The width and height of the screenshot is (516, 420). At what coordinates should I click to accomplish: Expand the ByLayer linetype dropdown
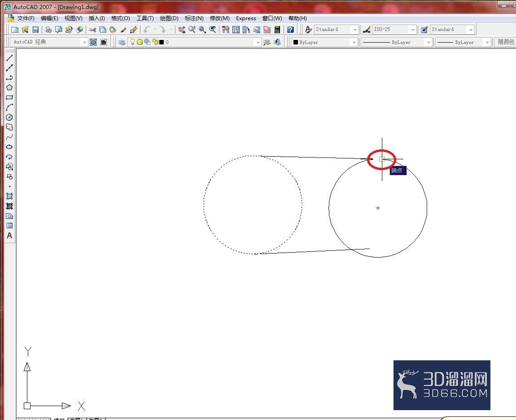click(x=429, y=42)
